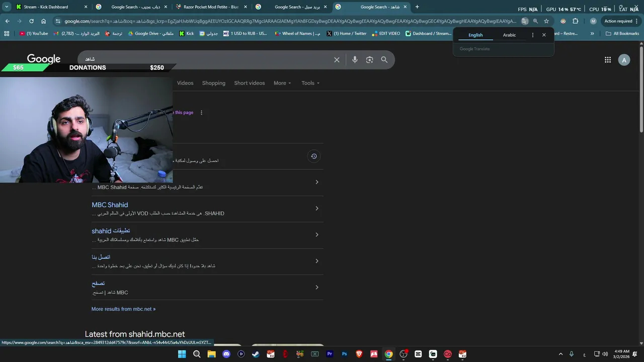Expand the Tools dropdown
This screenshot has height=362, width=644.
point(310,83)
